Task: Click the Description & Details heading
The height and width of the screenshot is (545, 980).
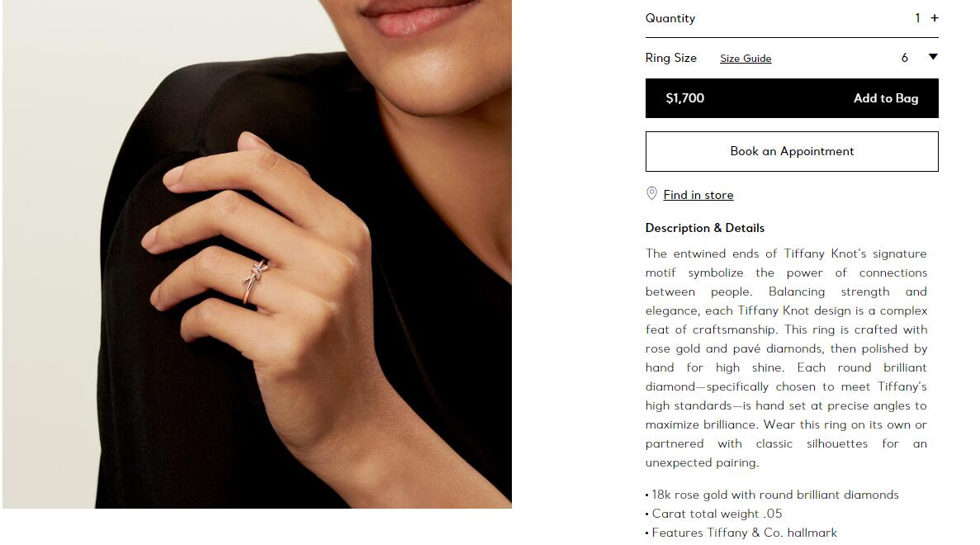Action: coord(705,228)
